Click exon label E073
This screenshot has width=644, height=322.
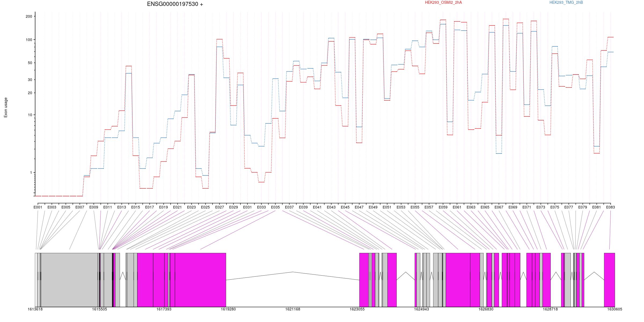(x=541, y=207)
